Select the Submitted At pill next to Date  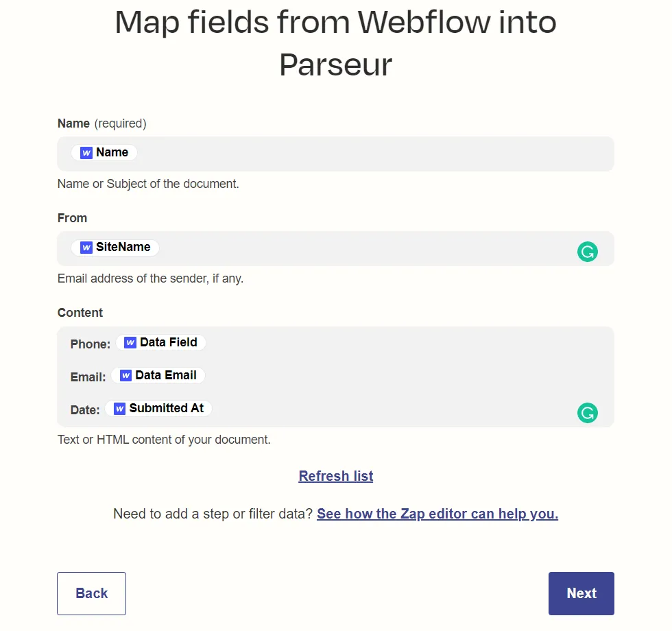coord(158,408)
